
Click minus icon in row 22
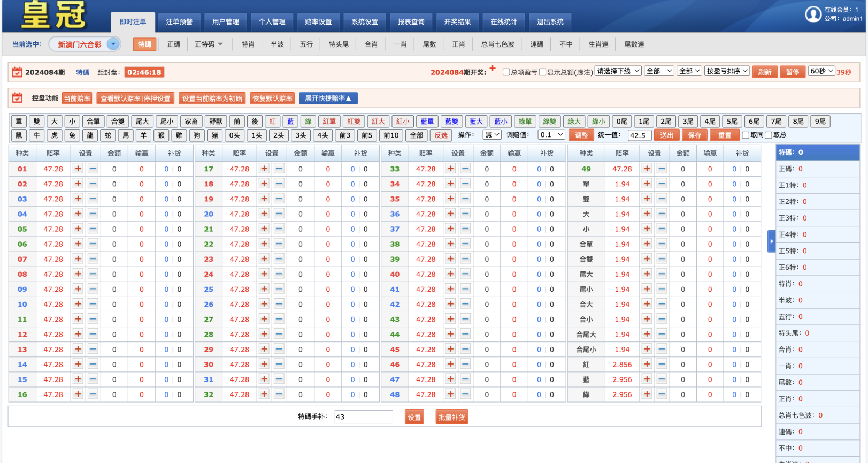(x=279, y=244)
